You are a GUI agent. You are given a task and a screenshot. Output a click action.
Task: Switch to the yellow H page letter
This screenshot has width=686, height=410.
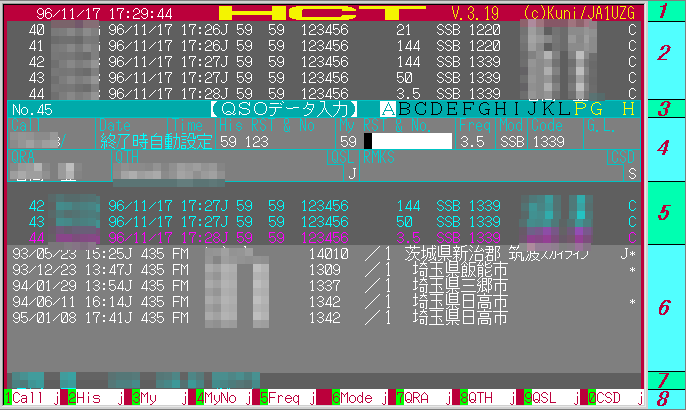pyautogui.click(x=628, y=108)
